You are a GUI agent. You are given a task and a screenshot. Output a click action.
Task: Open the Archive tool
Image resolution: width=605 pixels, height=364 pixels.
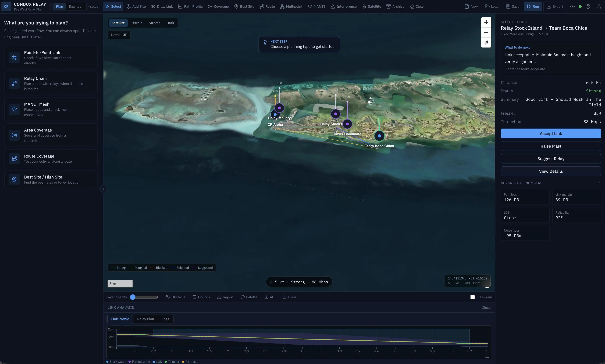coord(395,6)
